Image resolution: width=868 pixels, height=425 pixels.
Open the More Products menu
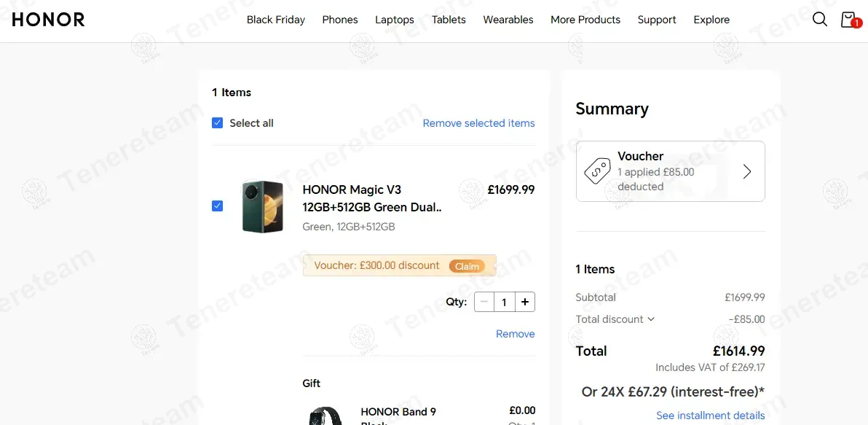pyautogui.click(x=585, y=20)
